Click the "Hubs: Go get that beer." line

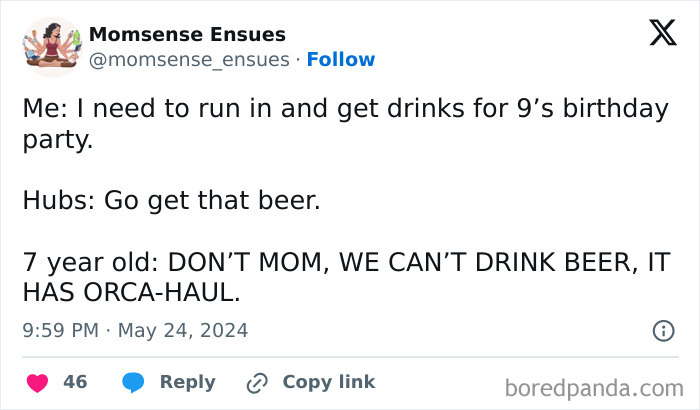[x=171, y=201]
